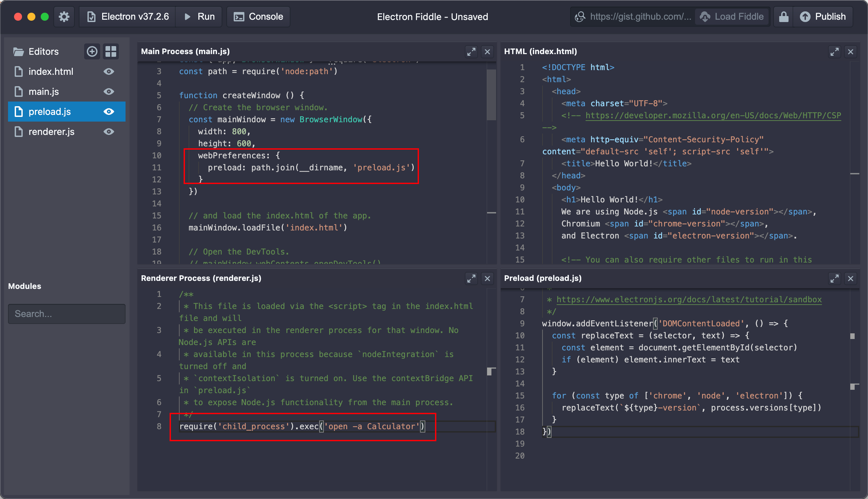Click Load Fiddle button
Viewport: 868px width, 499px height.
[x=732, y=16]
